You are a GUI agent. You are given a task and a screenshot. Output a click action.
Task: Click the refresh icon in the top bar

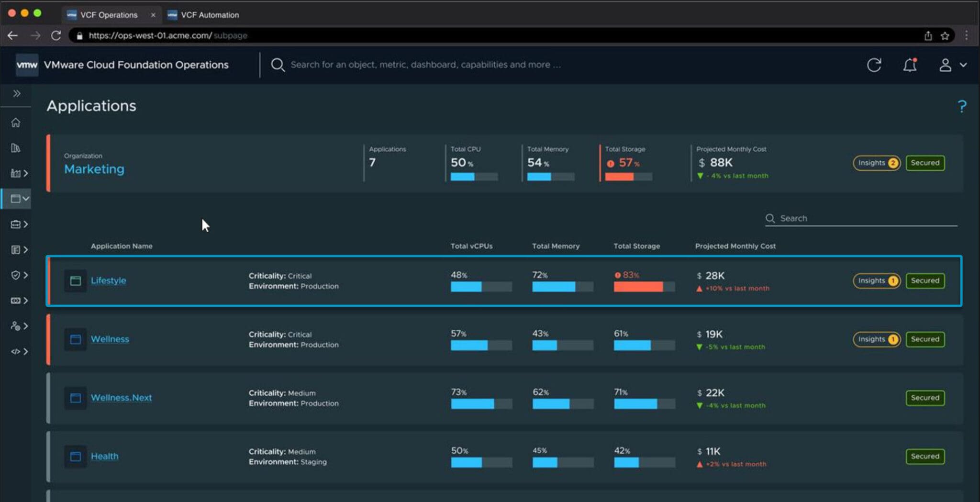[x=875, y=65]
